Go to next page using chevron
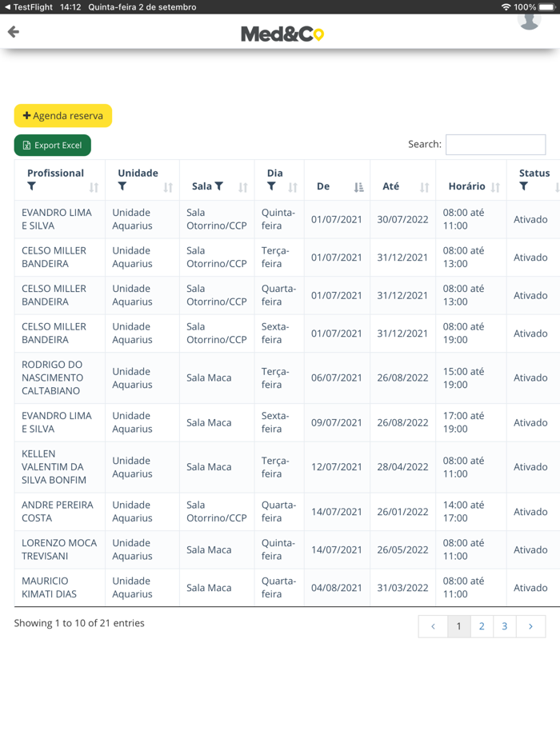The image size is (560, 747). [x=530, y=626]
